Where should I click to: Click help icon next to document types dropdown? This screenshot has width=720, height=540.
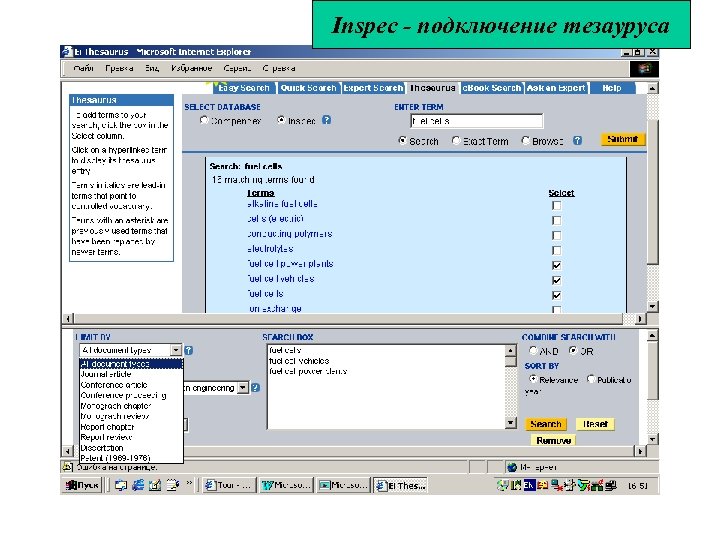pos(188,350)
